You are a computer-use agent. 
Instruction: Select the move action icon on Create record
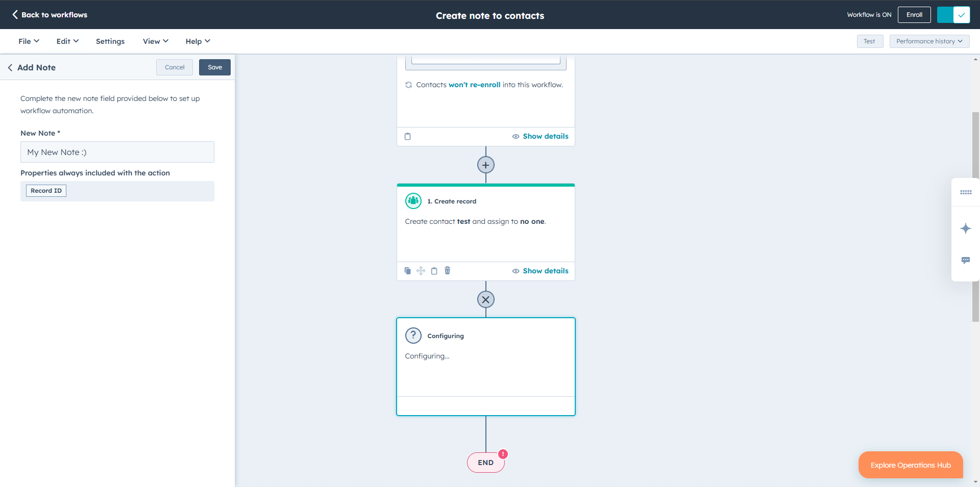coord(421,271)
